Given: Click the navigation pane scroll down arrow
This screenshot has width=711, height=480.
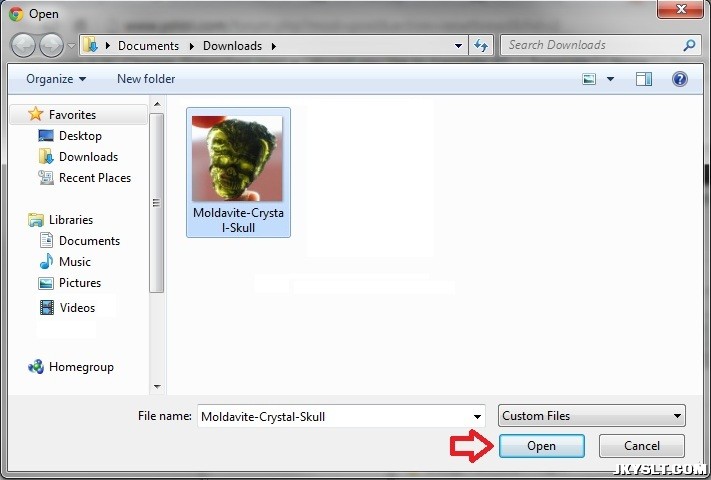Looking at the screenshot, I should click(157, 387).
